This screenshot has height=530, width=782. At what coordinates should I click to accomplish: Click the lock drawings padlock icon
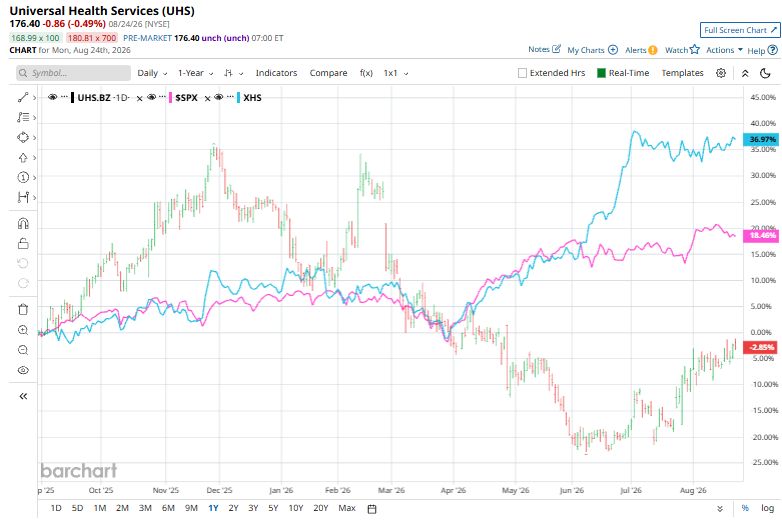(x=23, y=243)
